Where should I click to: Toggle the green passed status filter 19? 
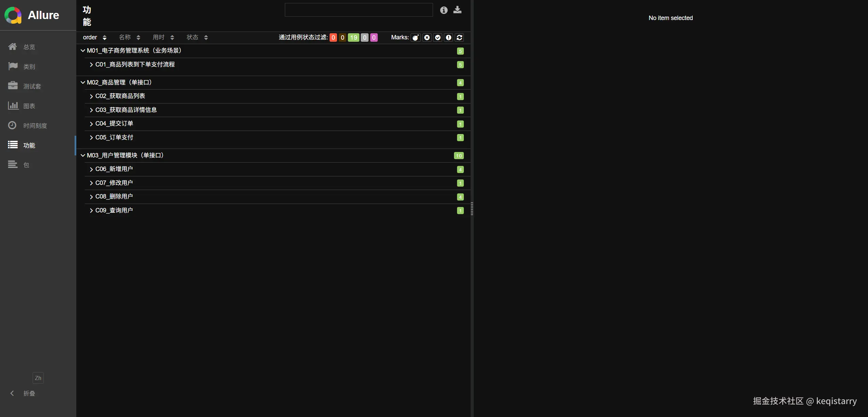353,38
